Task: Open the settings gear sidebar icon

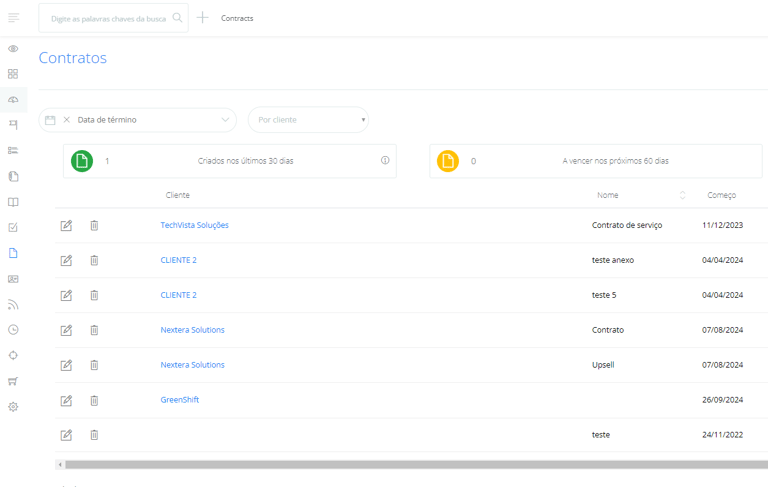Action: 13,407
